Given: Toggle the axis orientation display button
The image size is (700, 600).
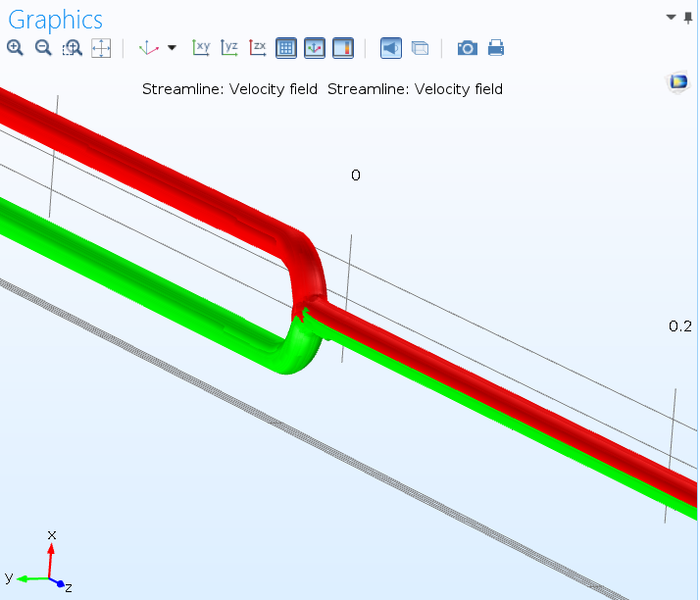Looking at the screenshot, I should [x=315, y=47].
